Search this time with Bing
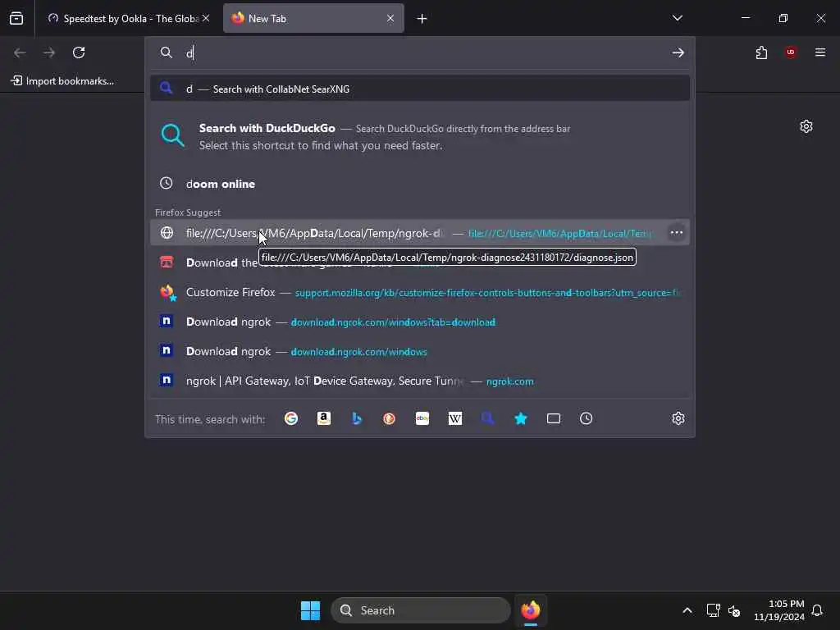 coord(357,418)
